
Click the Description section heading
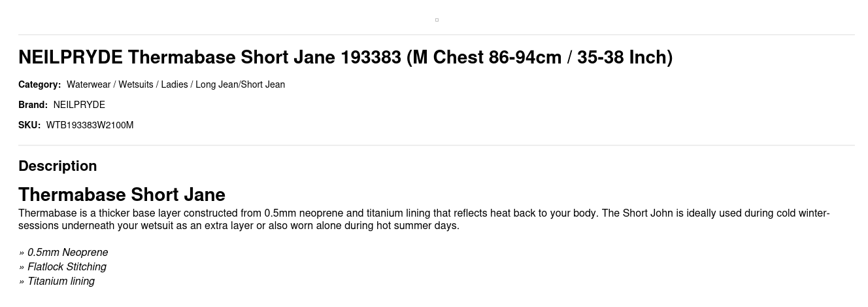(x=58, y=166)
